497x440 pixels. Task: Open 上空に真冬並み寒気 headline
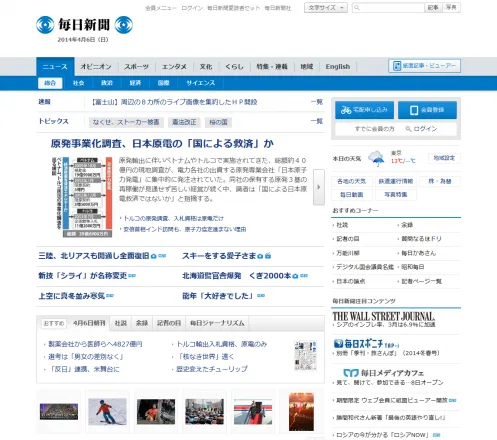(x=72, y=296)
